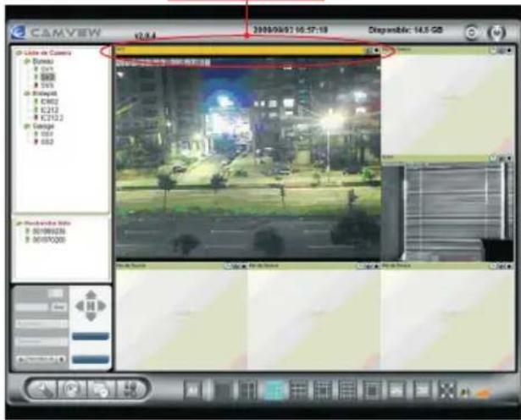
Task: Select the bottom-left empty camera pane
Action: point(181,319)
